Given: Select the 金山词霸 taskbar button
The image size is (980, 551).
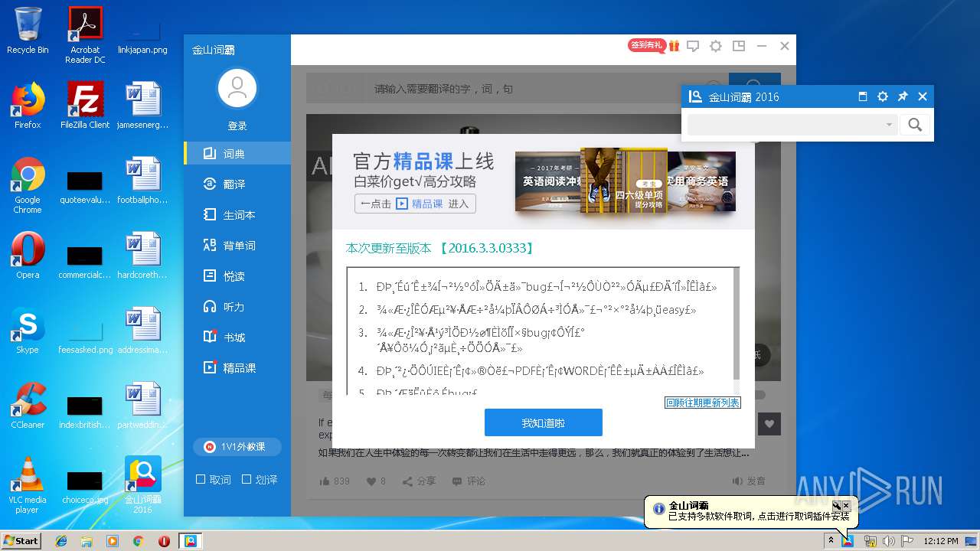Looking at the screenshot, I should click(189, 541).
